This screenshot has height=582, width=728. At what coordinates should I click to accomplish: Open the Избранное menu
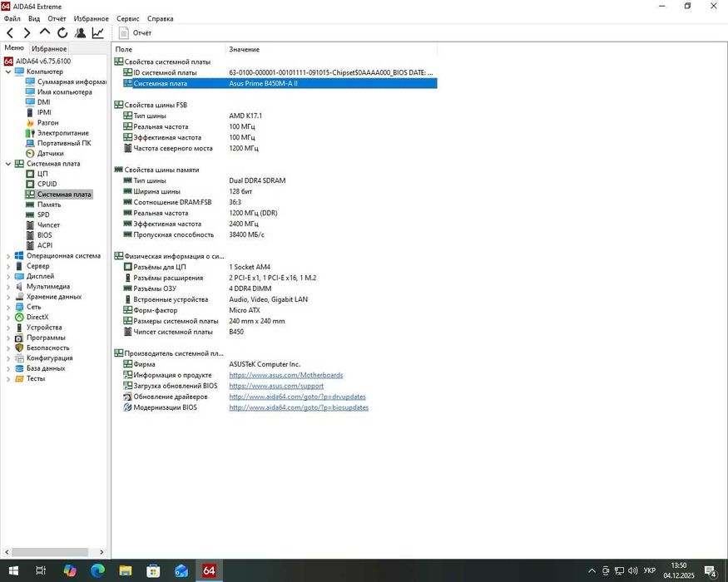click(91, 18)
